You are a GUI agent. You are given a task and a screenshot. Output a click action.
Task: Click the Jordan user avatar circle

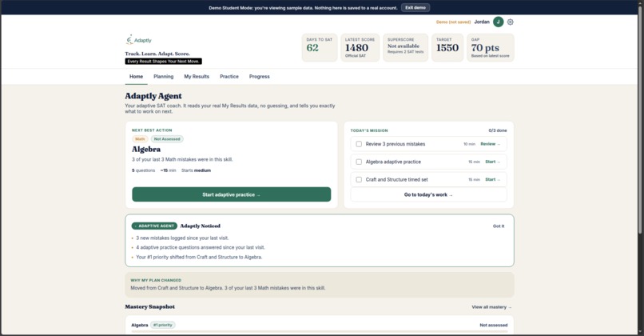pos(499,22)
